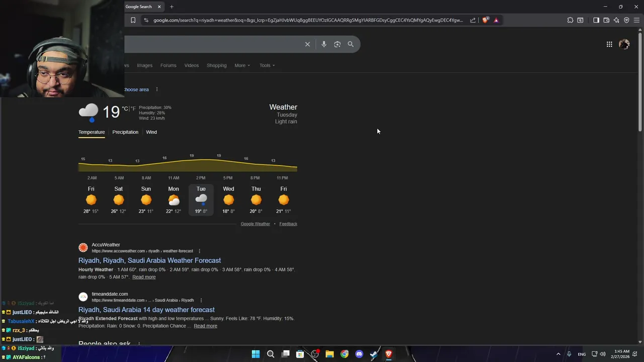Select the Wind chart tab
The height and width of the screenshot is (362, 644).
point(151,132)
